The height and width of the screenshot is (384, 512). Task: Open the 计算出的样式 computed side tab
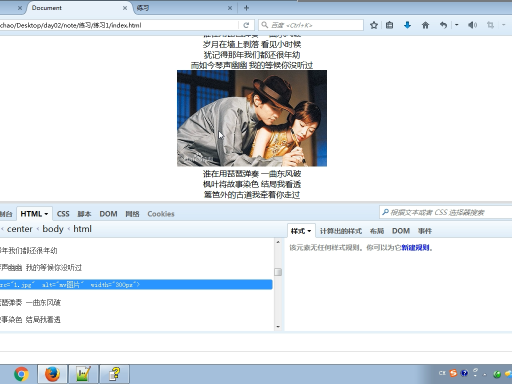pos(341,231)
